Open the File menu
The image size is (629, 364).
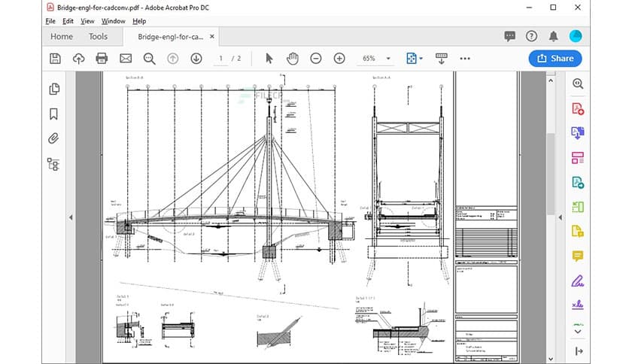[x=50, y=21]
